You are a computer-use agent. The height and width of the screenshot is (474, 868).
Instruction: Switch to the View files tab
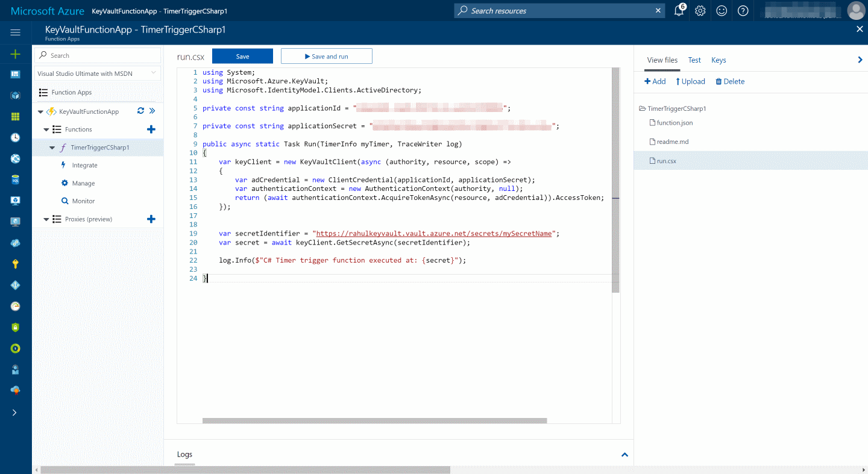tap(662, 60)
